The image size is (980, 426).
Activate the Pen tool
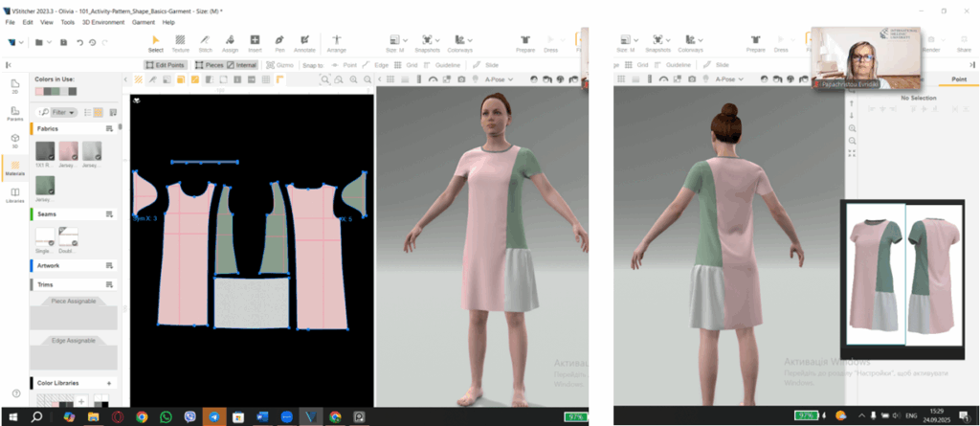pos(279,41)
